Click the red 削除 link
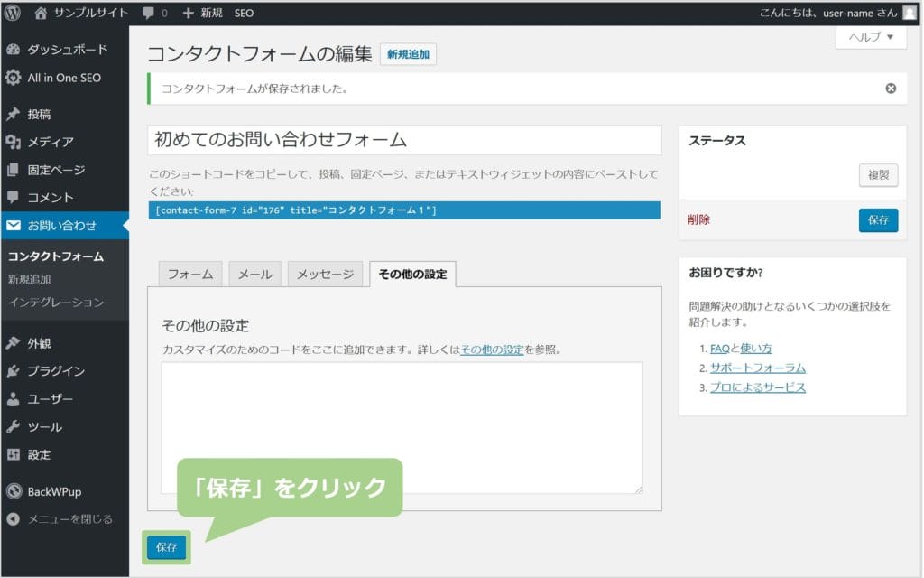The width and height of the screenshot is (924, 578). pyautogui.click(x=699, y=220)
